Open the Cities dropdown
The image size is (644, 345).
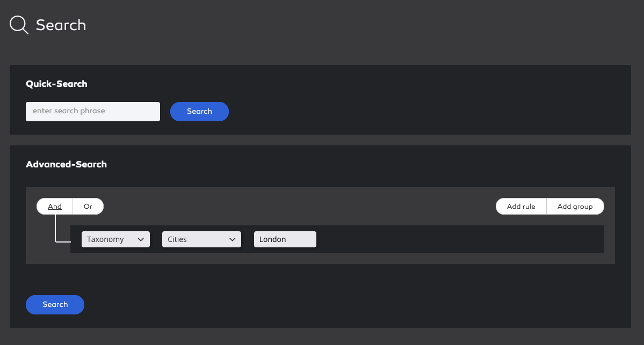pos(201,240)
